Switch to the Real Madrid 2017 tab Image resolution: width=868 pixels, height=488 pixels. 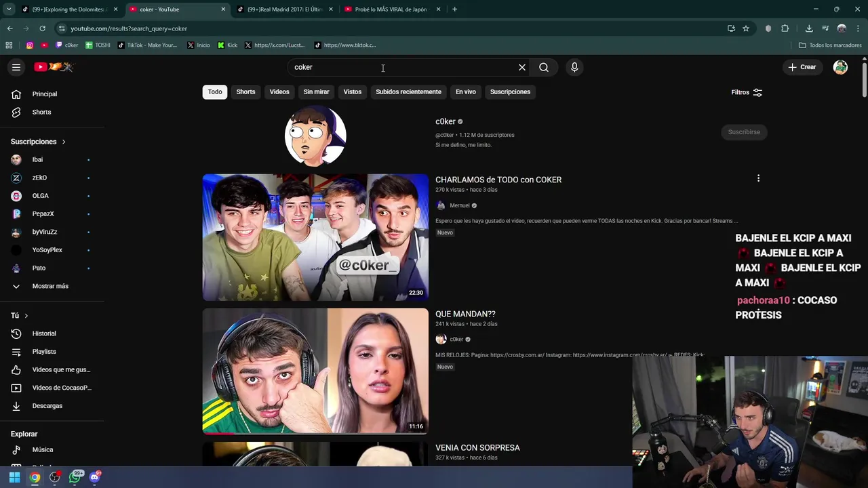[284, 9]
